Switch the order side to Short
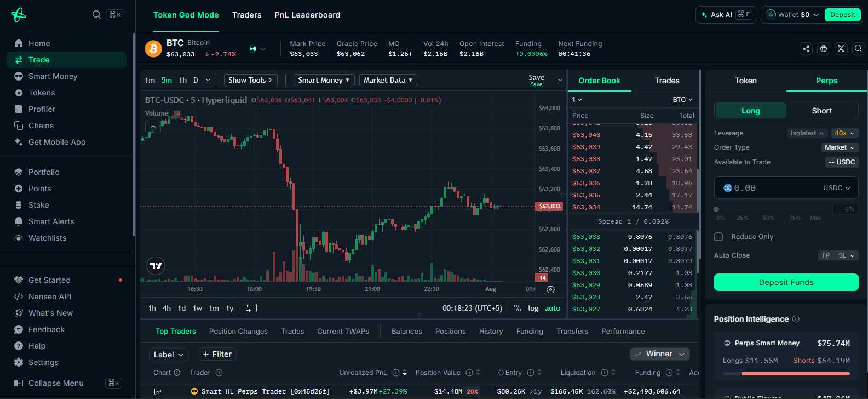This screenshot has height=399, width=868. [821, 111]
